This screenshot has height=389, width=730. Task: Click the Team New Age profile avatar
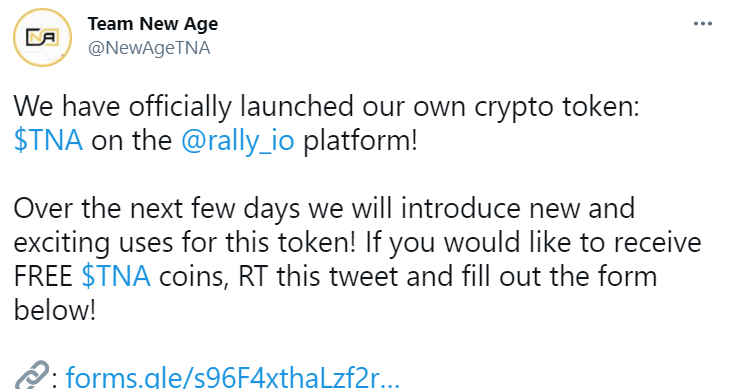point(42,37)
